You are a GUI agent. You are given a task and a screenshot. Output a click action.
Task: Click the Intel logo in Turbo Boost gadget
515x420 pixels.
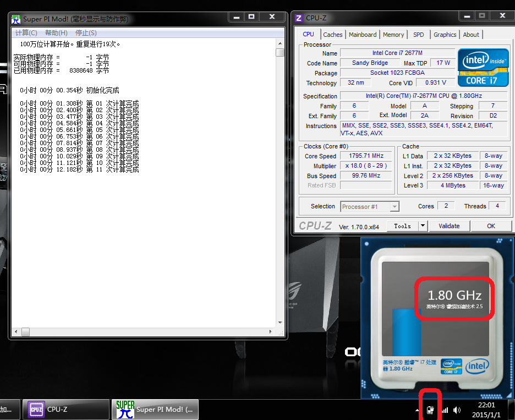[x=477, y=366]
